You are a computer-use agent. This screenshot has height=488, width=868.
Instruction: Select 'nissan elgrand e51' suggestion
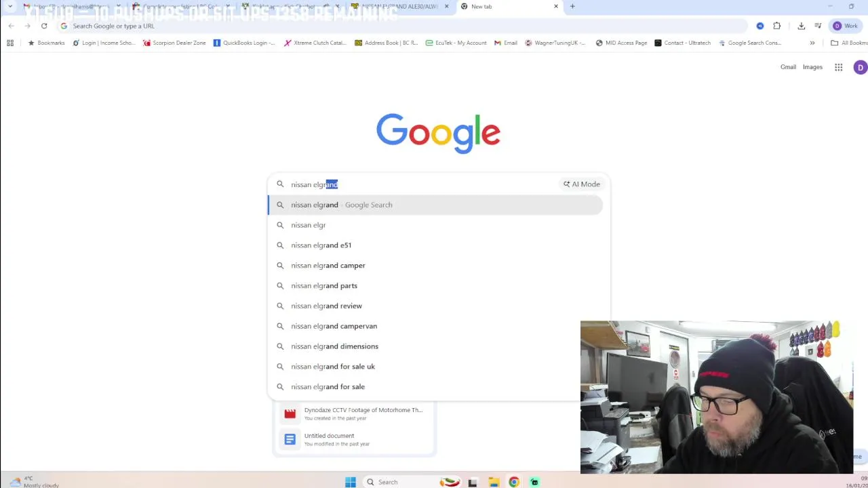435,245
